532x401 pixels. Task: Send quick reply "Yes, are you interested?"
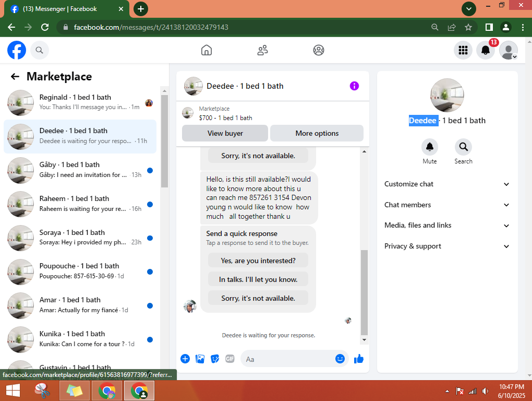tap(258, 261)
